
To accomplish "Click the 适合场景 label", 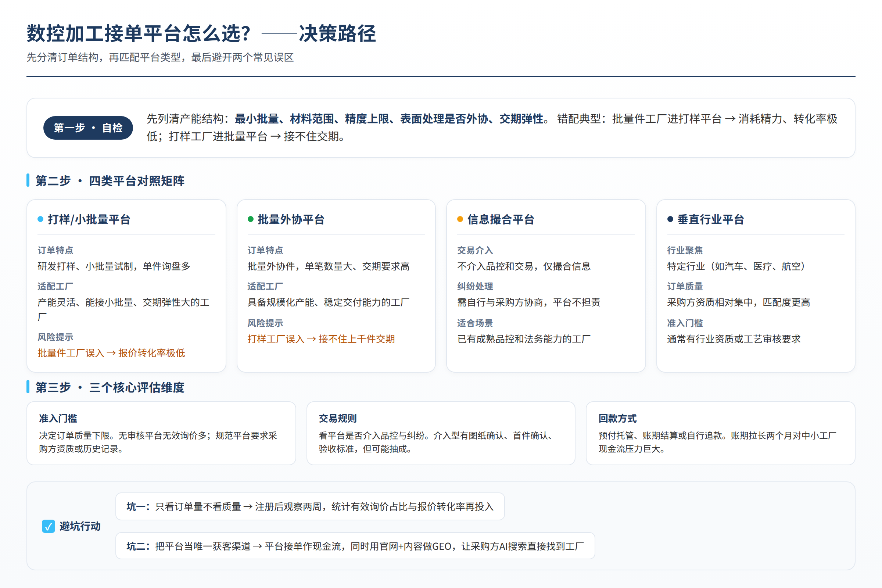I will [x=475, y=323].
